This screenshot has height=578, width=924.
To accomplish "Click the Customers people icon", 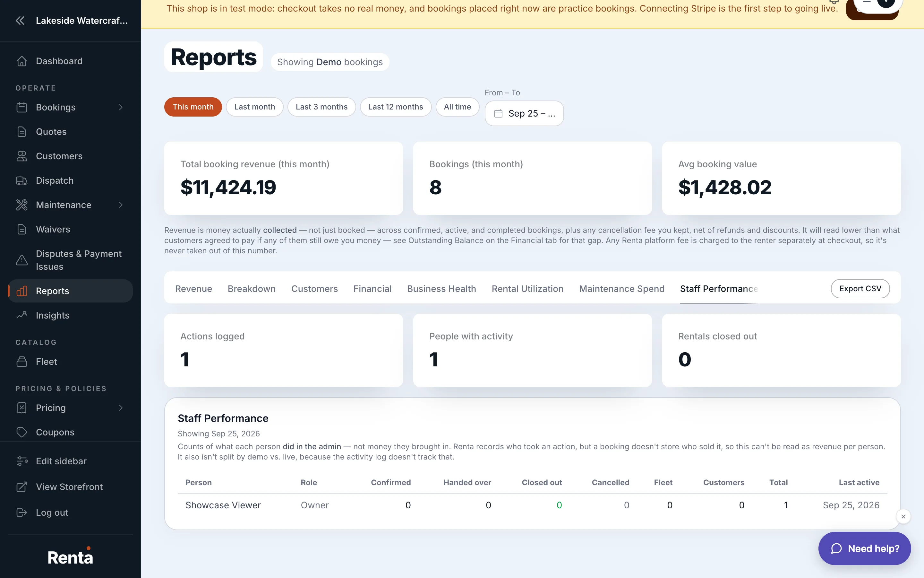I will pos(22,156).
